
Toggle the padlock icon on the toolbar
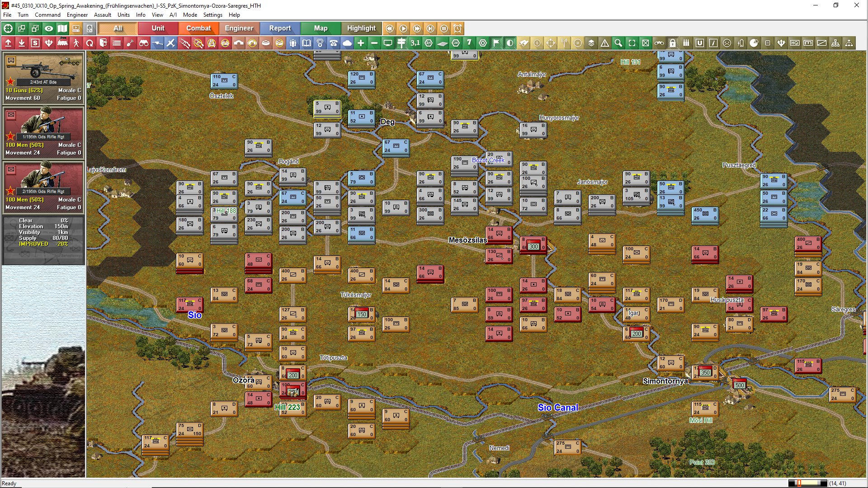pos(673,43)
